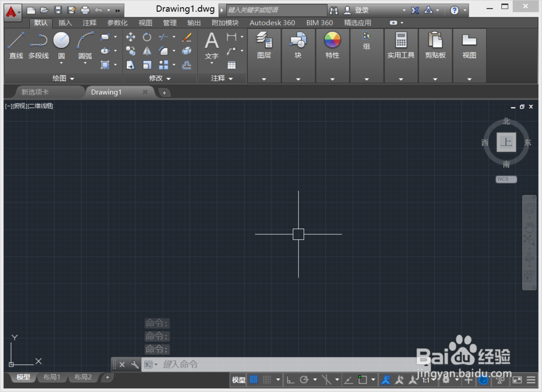Toggle object snap in the status bar
This screenshot has height=392, width=542.
[x=363, y=379]
